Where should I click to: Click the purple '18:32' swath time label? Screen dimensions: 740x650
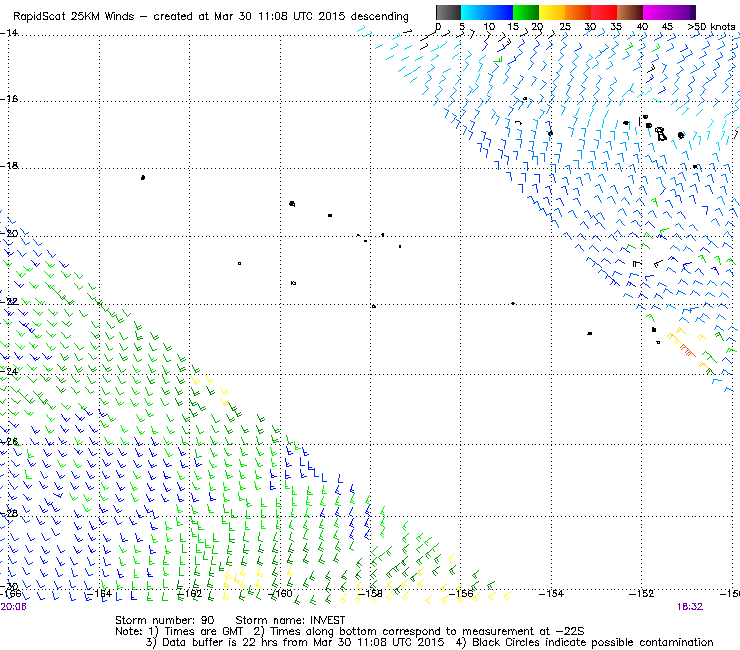click(690, 607)
